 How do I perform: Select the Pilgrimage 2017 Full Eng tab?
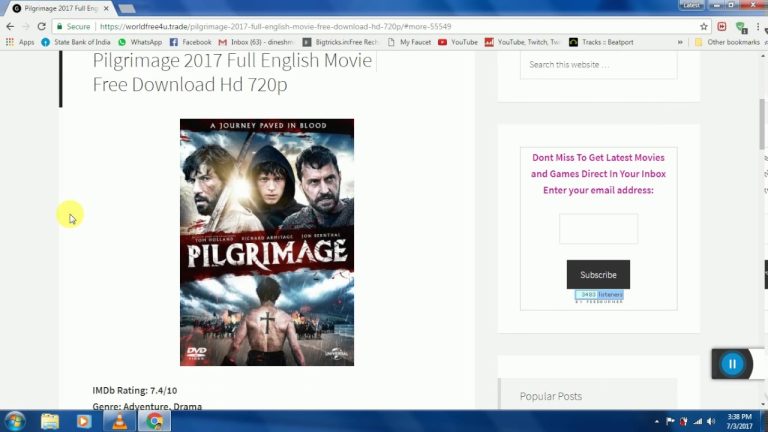point(61,8)
